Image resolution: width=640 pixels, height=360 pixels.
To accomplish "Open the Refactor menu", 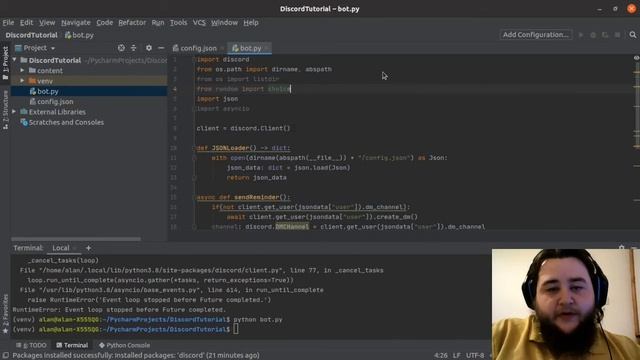I will point(132,22).
